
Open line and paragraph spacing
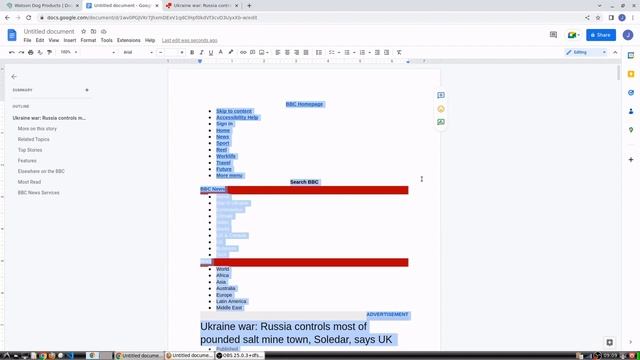(x=319, y=52)
